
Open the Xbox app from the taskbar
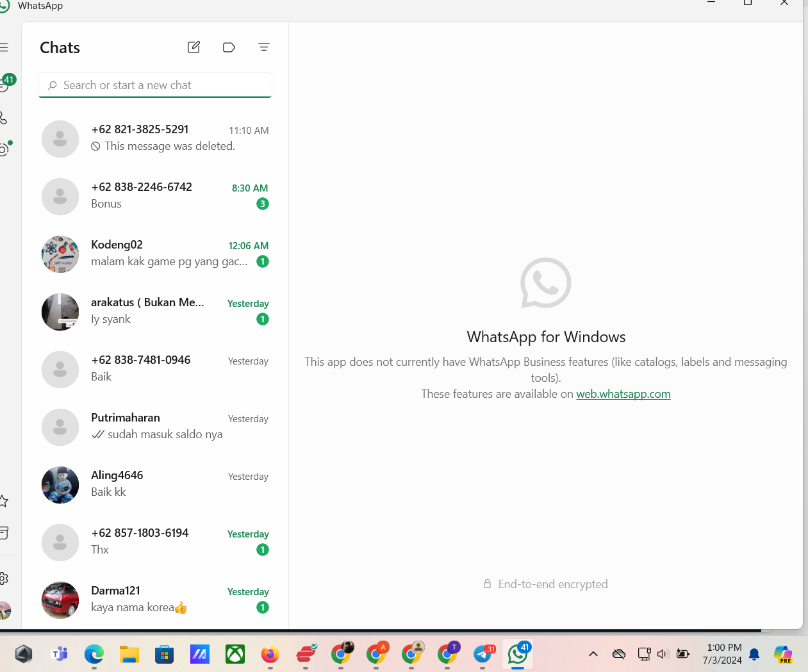235,654
